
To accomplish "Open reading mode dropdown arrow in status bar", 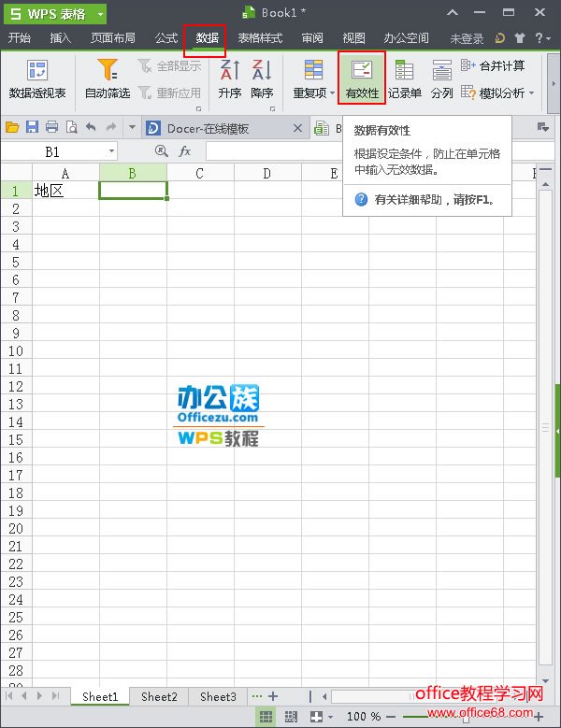I will click(330, 717).
